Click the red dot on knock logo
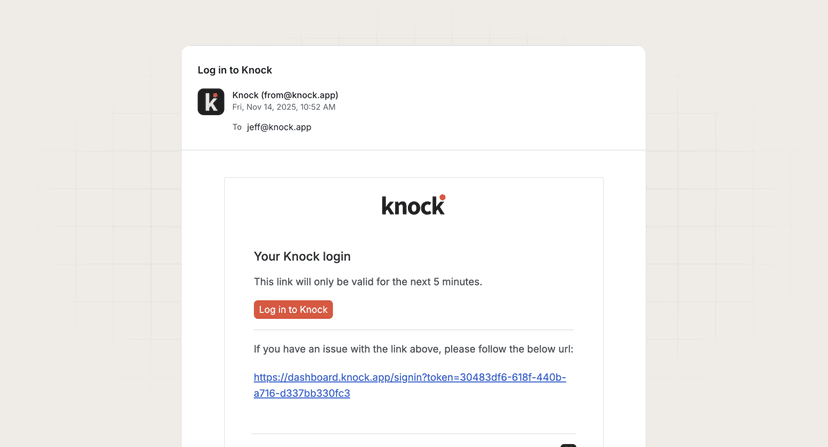The height and width of the screenshot is (447, 828). [443, 197]
